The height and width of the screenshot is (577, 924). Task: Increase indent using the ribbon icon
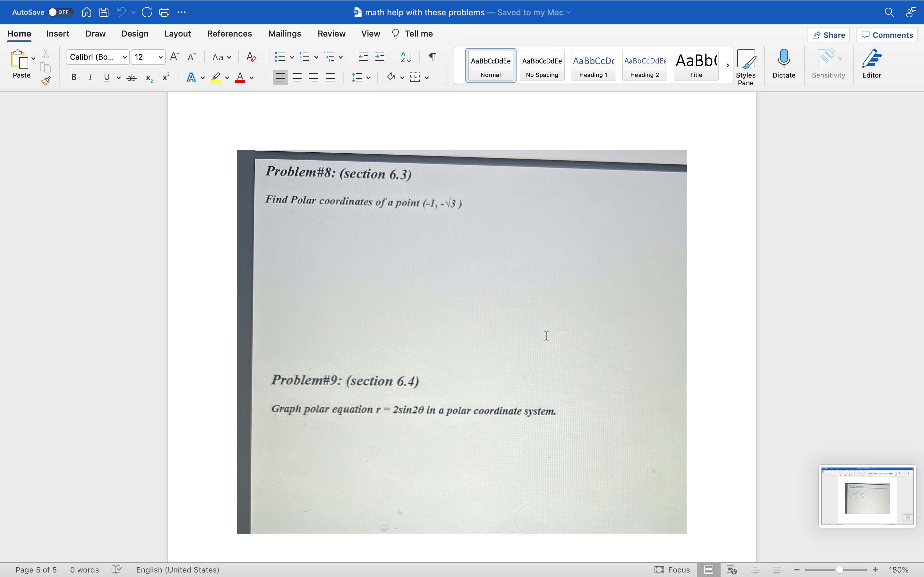point(380,57)
